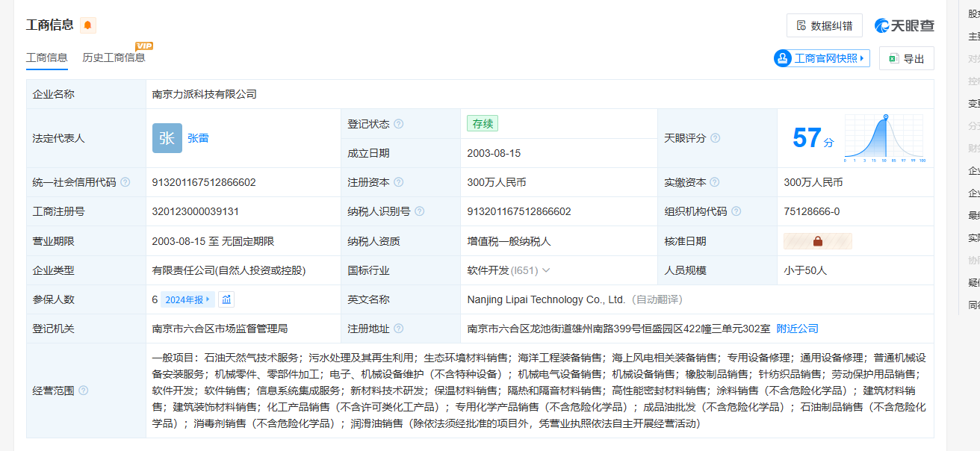Click help icon next to 天眼评分
Screen dimensions: 980x451
715,138
